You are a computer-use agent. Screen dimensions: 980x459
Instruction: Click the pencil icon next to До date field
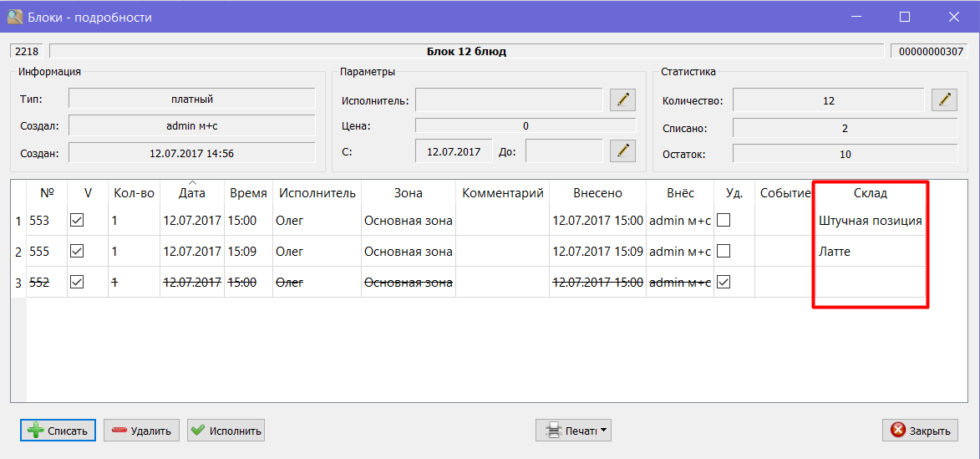(622, 150)
